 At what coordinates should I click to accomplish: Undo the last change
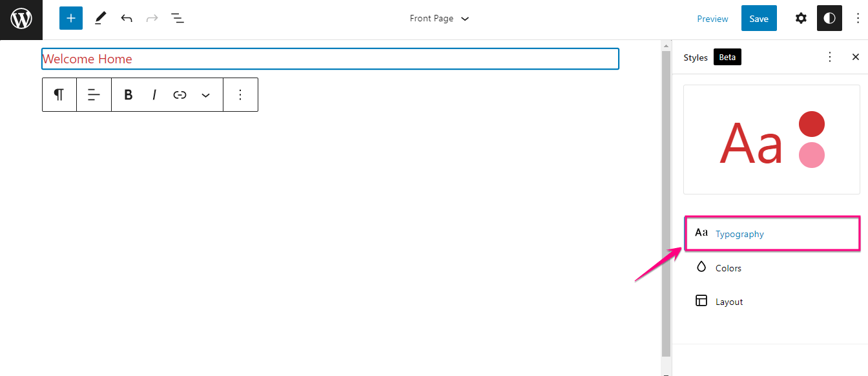point(127,18)
